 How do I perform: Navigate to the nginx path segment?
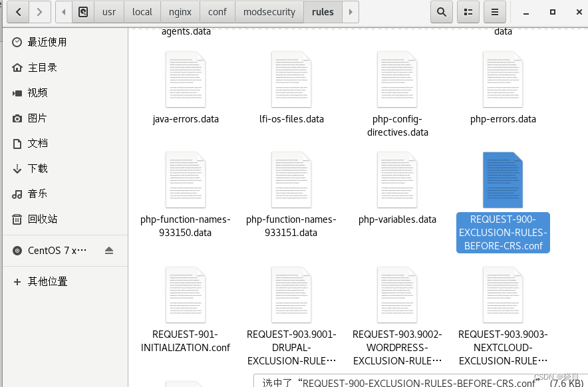point(180,12)
